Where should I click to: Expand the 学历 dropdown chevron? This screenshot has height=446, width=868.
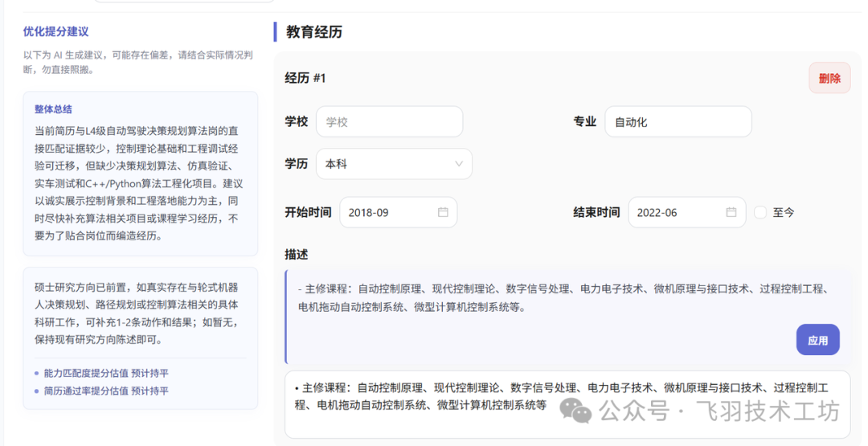coord(458,164)
